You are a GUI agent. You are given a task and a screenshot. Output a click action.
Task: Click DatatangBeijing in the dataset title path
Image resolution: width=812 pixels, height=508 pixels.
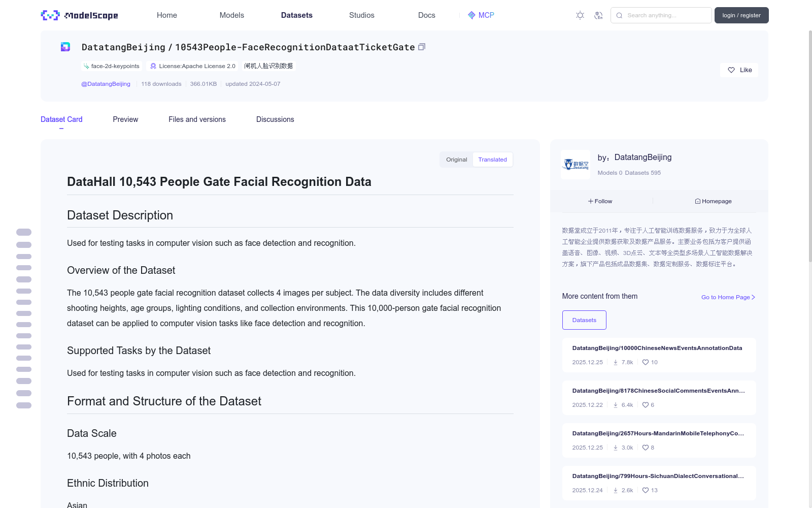tap(123, 47)
